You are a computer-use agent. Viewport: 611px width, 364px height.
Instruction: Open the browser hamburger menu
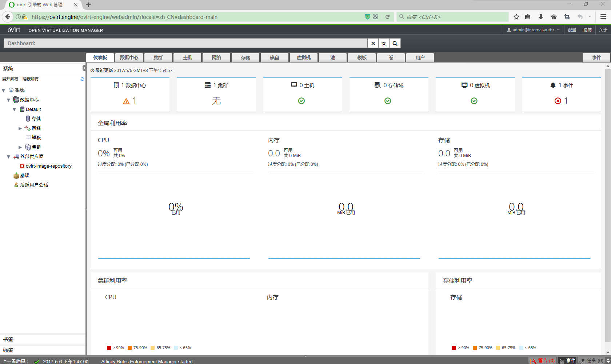603,17
